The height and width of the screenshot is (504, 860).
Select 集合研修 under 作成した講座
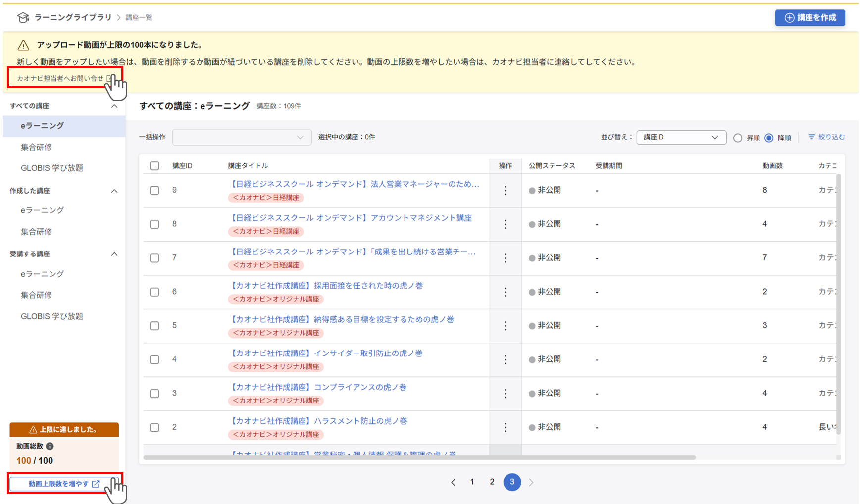click(x=36, y=231)
